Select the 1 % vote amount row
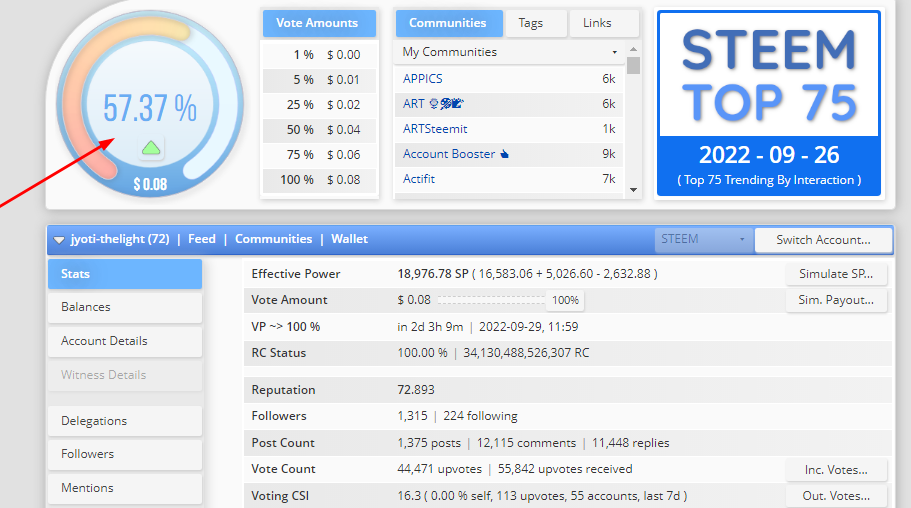This screenshot has height=508, width=911. pos(319,55)
